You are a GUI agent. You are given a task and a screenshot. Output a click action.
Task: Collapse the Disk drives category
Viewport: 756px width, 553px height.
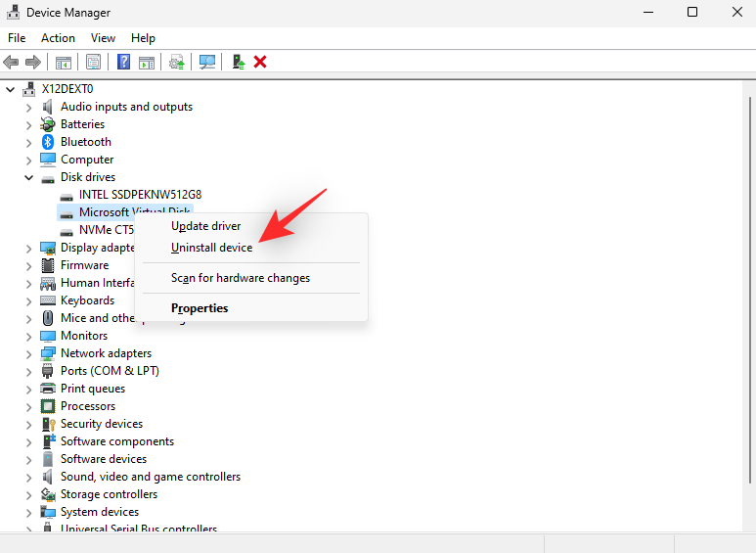(29, 177)
